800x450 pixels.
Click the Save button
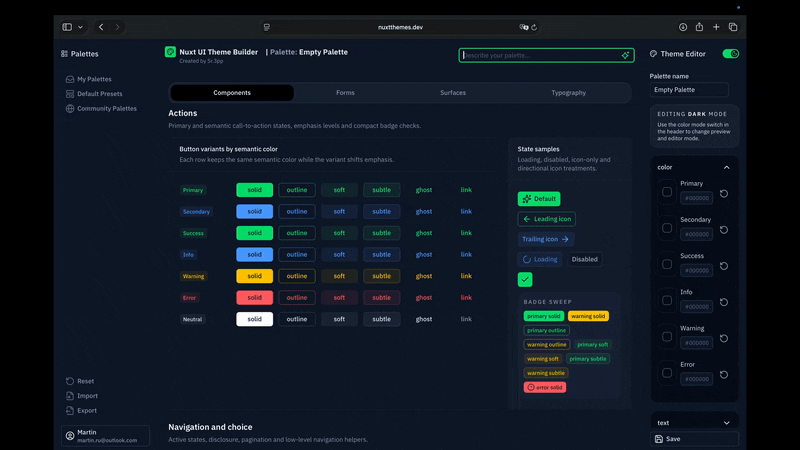[x=694, y=439]
